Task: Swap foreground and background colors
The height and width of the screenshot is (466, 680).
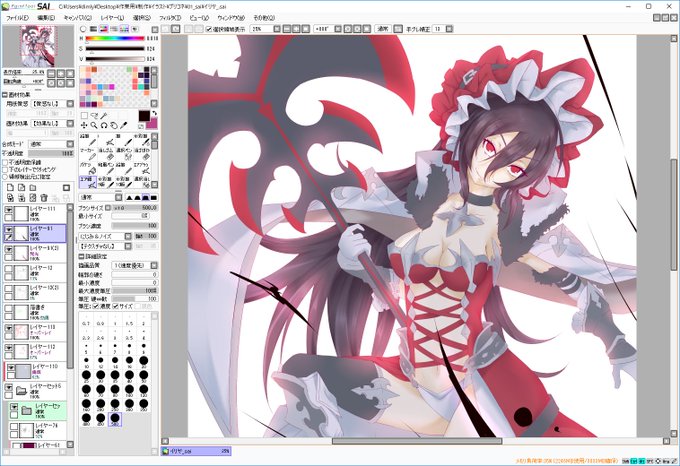Action: (154, 114)
